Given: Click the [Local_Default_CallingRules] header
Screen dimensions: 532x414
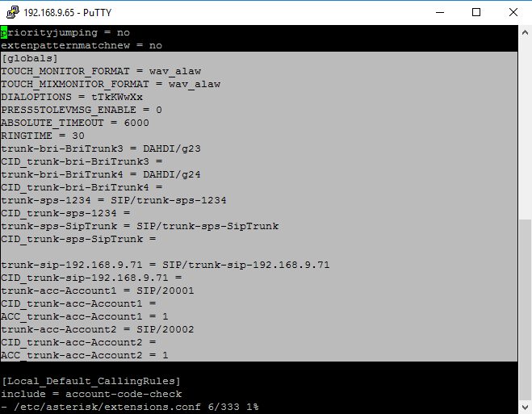Looking at the screenshot, I should [x=91, y=381].
